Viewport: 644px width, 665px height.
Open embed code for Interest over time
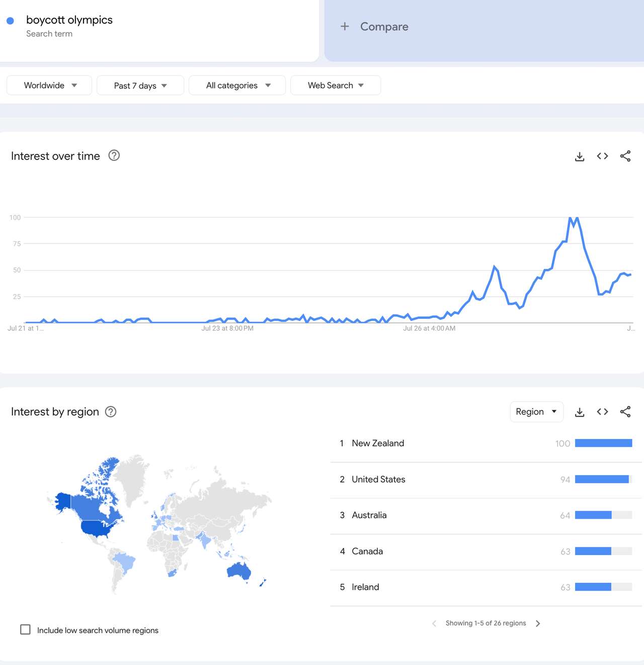(602, 156)
